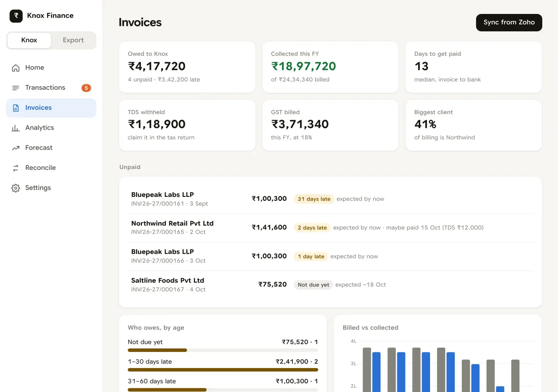Click the 1–30 days late progress bar
The height and width of the screenshot is (392, 558).
click(223, 370)
